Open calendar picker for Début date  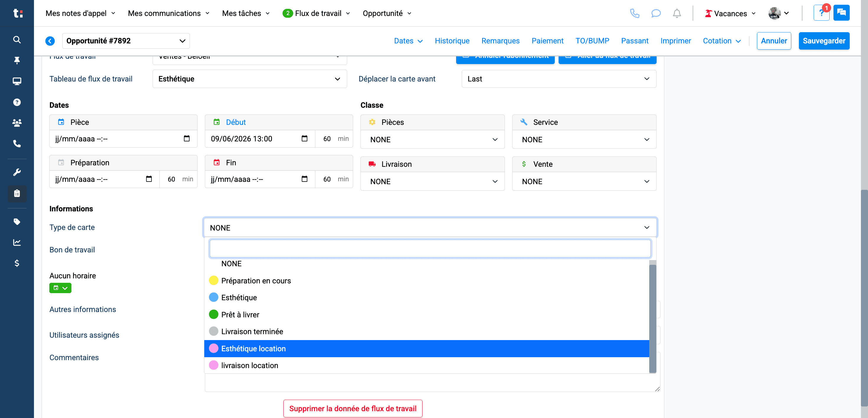(304, 138)
